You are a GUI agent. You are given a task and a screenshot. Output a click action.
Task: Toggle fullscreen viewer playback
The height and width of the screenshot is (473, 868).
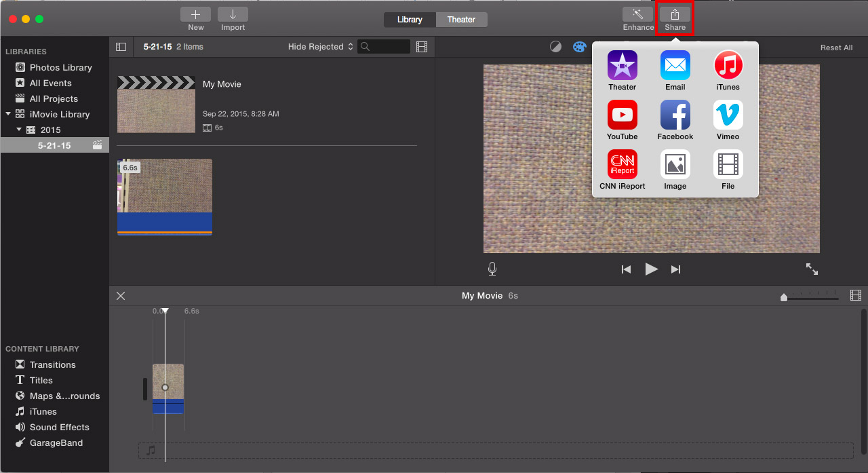[x=812, y=269]
